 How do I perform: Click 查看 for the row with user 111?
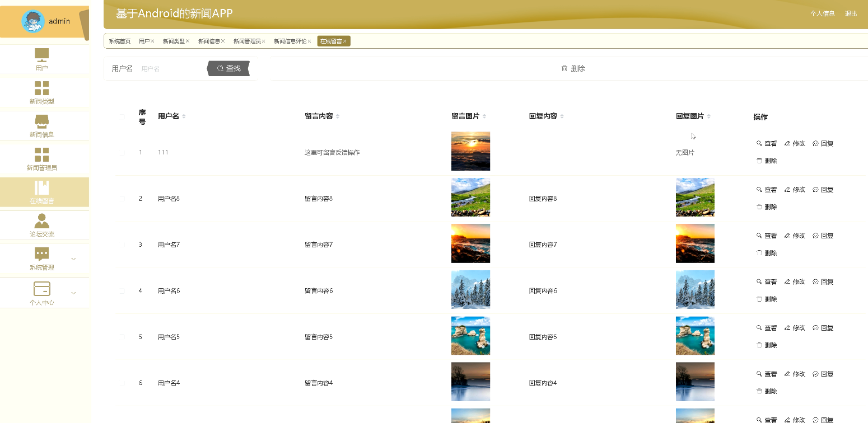tap(767, 143)
